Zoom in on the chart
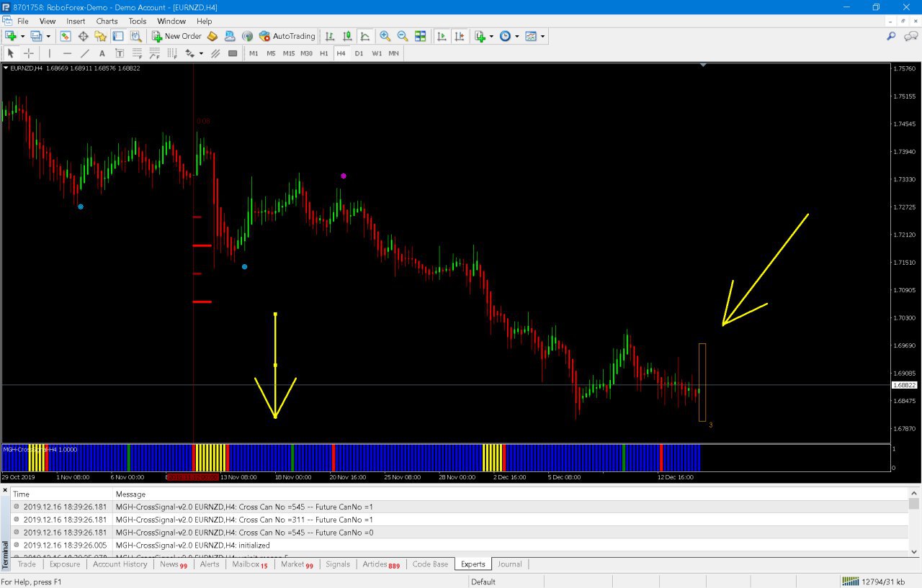The image size is (922, 588). tap(385, 36)
